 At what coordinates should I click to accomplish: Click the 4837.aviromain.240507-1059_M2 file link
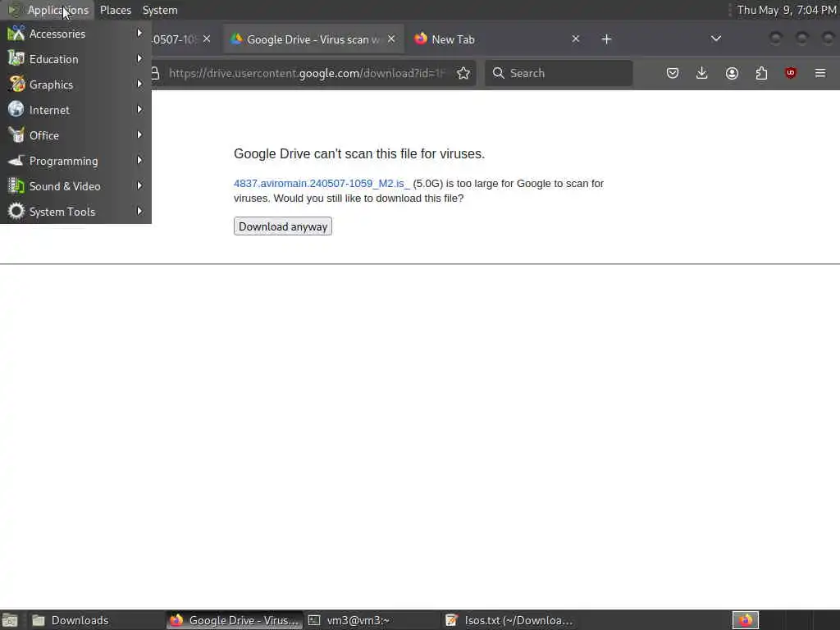tap(322, 184)
